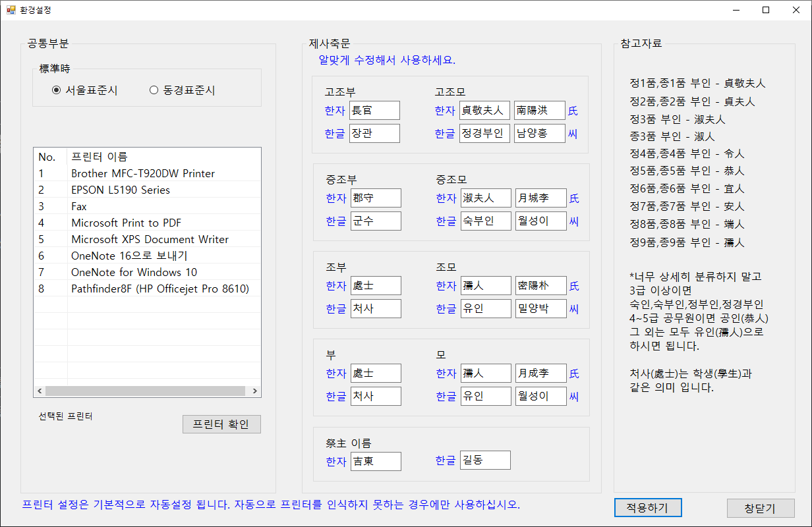Click 祭主 이름 한글 field containing 길동
This screenshot has height=527, width=812.
(485, 460)
